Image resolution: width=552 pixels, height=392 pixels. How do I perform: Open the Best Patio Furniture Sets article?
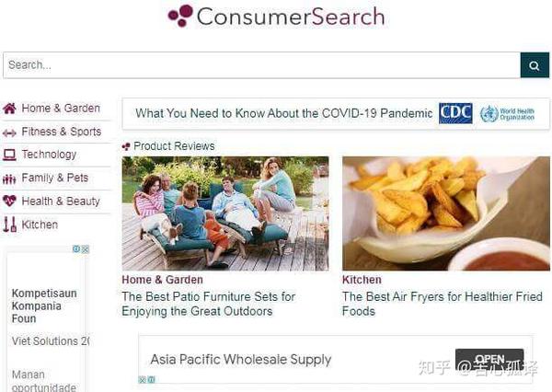click(209, 304)
